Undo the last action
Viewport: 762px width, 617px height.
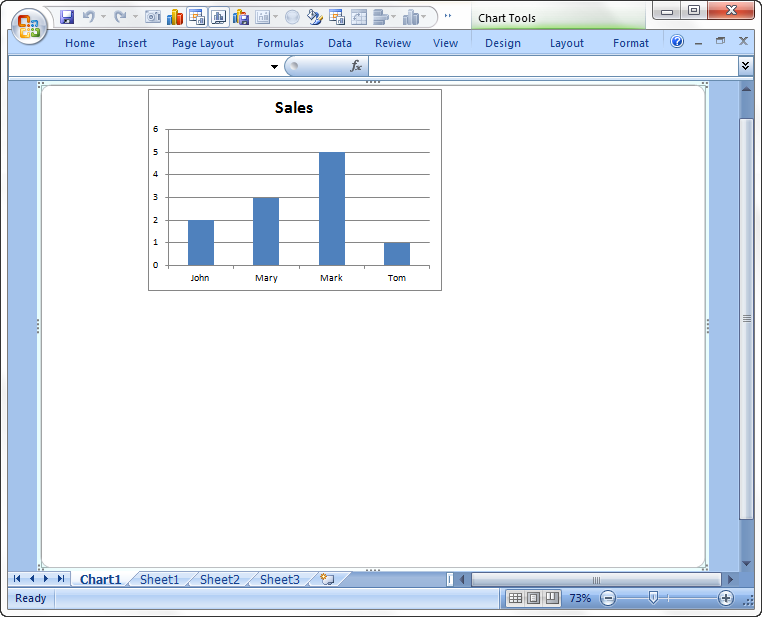coord(88,17)
